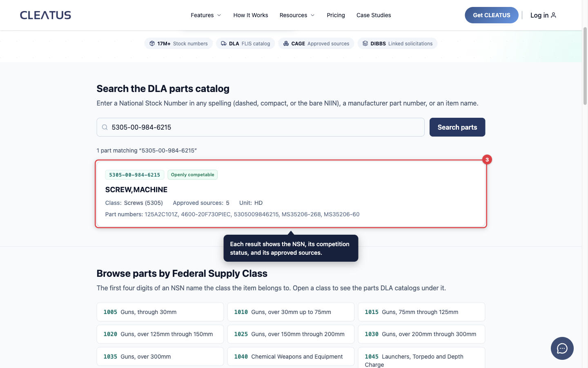Click the page vertical scrollbar thumb
This screenshot has height=368, width=588.
click(x=585, y=65)
